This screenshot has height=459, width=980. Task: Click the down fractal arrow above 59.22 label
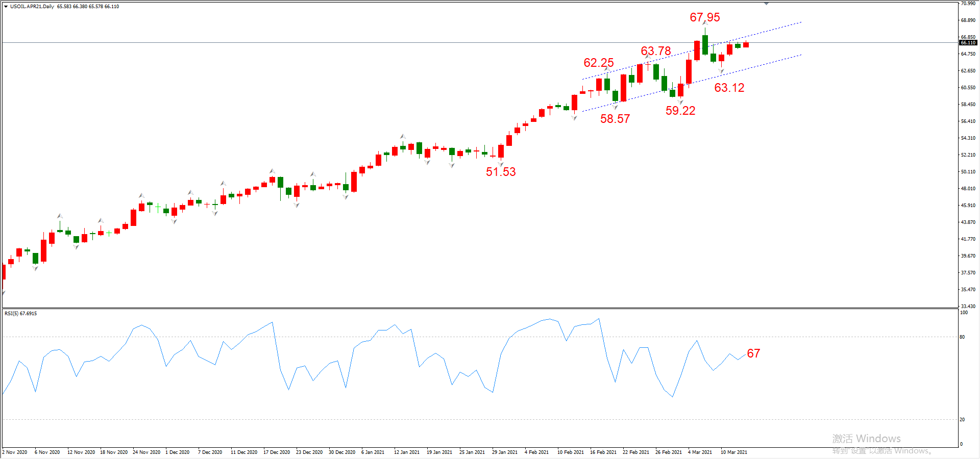point(680,102)
